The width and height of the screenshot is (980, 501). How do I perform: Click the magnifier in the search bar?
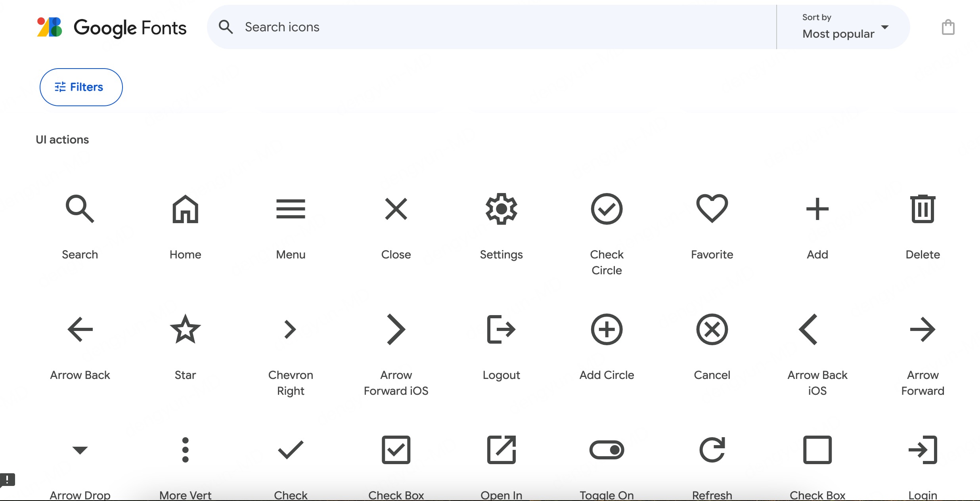point(226,27)
